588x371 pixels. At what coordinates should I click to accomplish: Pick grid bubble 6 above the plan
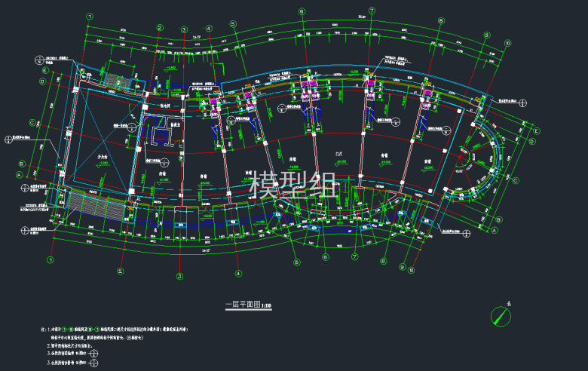click(302, 11)
